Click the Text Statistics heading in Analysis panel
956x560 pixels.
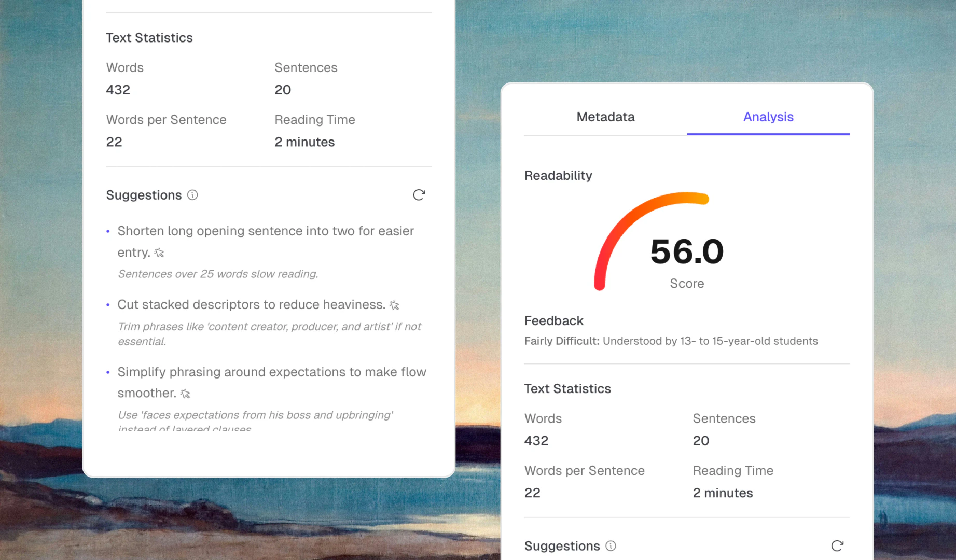(567, 388)
